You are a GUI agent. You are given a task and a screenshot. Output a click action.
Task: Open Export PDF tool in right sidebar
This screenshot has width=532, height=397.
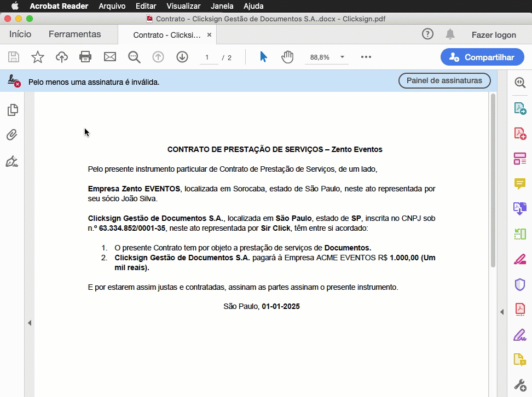coord(520,108)
